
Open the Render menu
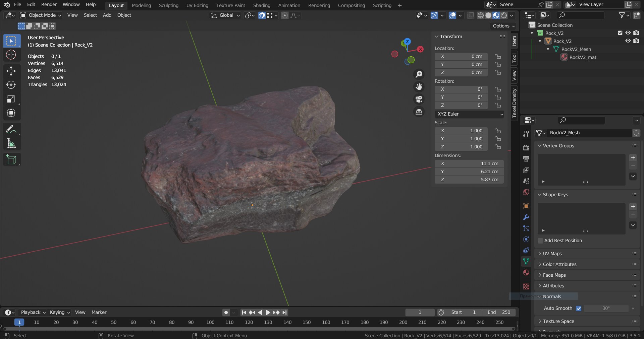[x=49, y=5]
